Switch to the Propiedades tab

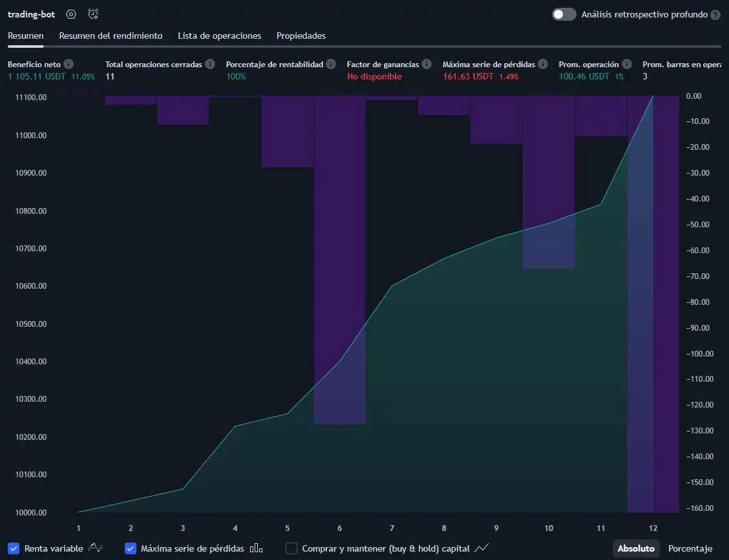tap(301, 36)
